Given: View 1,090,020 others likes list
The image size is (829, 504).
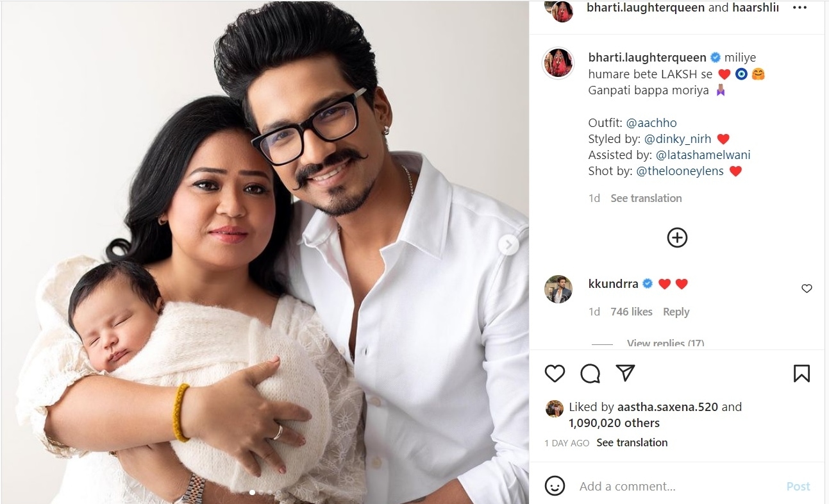Looking at the screenshot, I should (614, 423).
